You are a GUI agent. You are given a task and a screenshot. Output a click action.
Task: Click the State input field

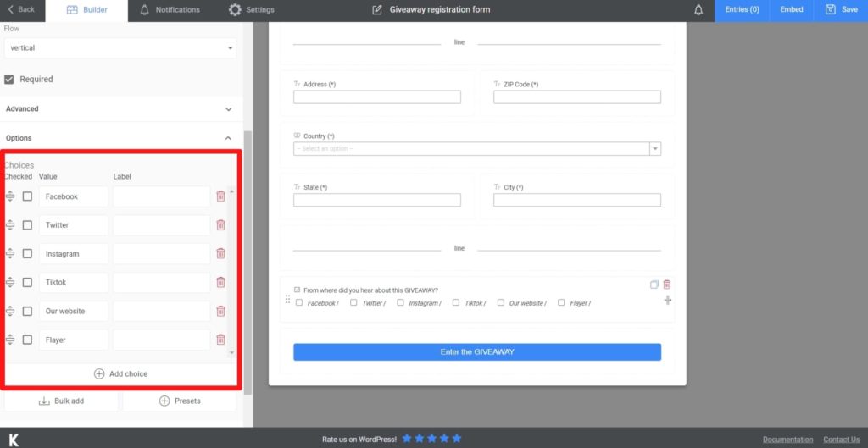(377, 200)
